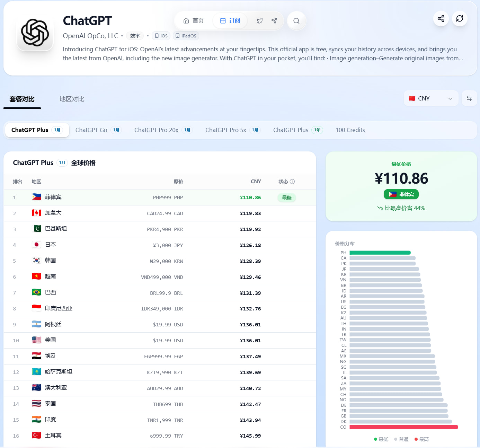Click the refresh icon button
The height and width of the screenshot is (448, 480).
460,19
